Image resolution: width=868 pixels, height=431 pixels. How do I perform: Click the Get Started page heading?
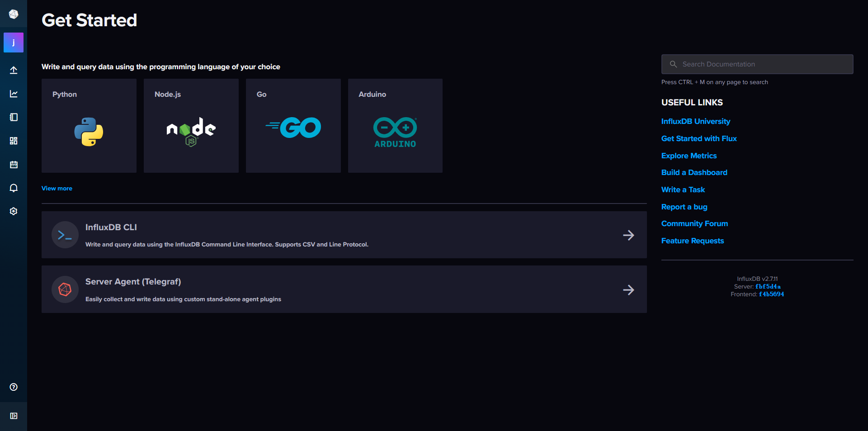90,20
